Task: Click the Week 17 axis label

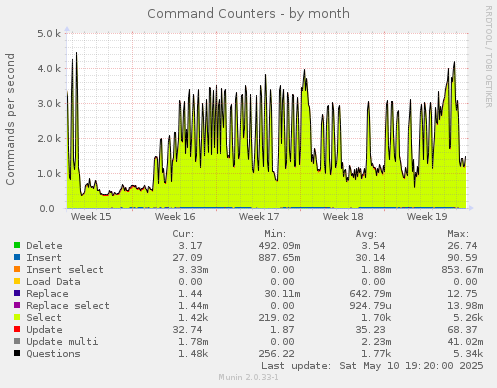Action: tap(259, 217)
